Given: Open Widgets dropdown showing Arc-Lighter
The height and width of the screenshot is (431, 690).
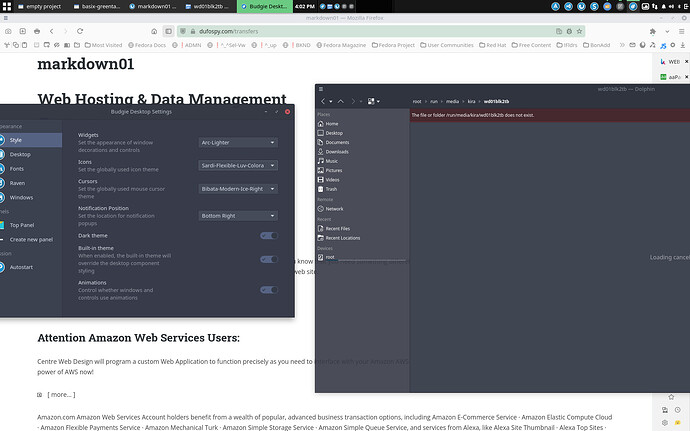Looking at the screenshot, I should pos(238,142).
